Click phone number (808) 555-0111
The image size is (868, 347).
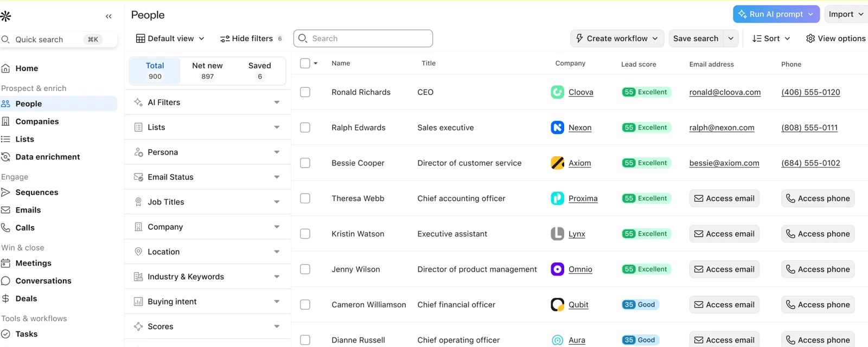(x=809, y=127)
